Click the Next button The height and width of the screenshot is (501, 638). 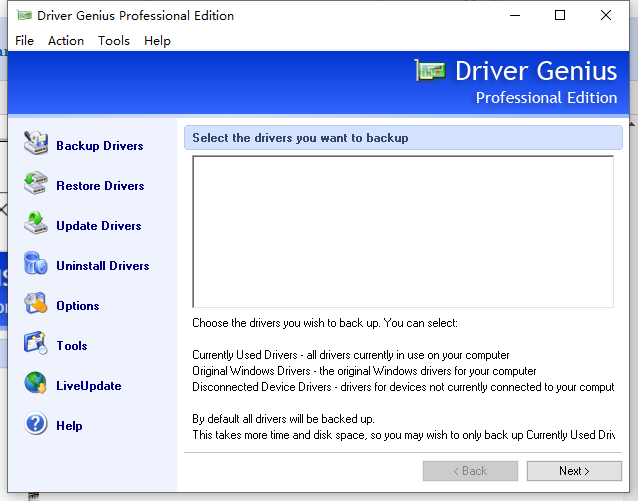[574, 471]
